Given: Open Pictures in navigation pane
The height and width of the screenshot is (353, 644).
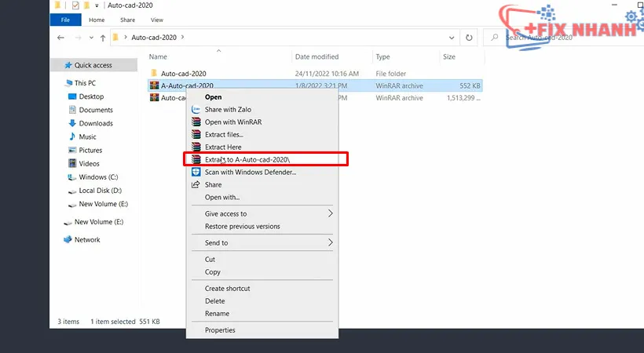Looking at the screenshot, I should (x=90, y=151).
